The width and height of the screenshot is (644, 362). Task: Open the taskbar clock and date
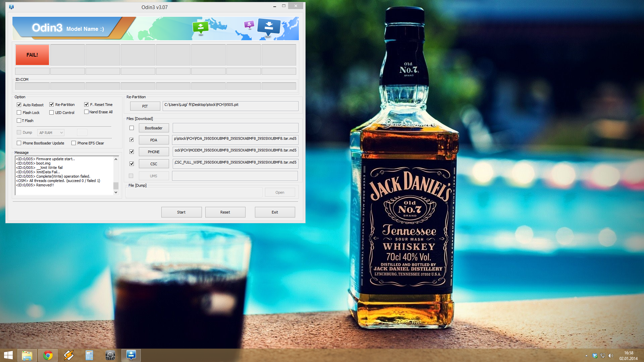[x=629, y=356]
